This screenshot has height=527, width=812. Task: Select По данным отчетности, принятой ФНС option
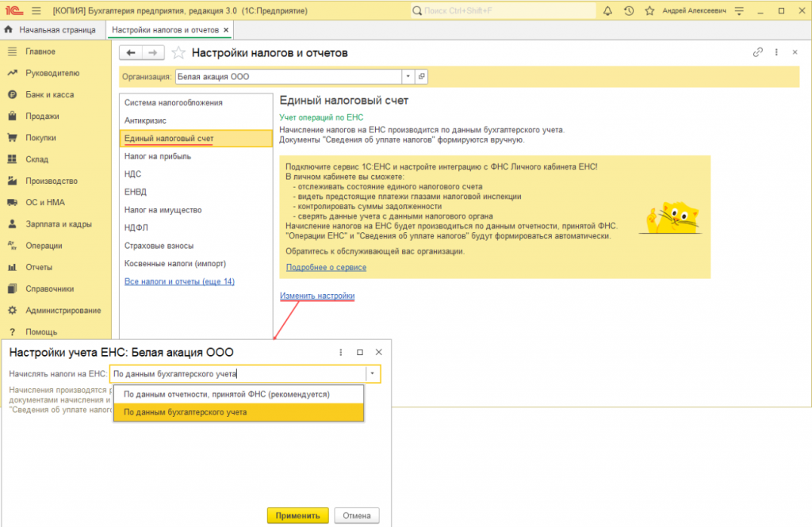pyautogui.click(x=239, y=395)
